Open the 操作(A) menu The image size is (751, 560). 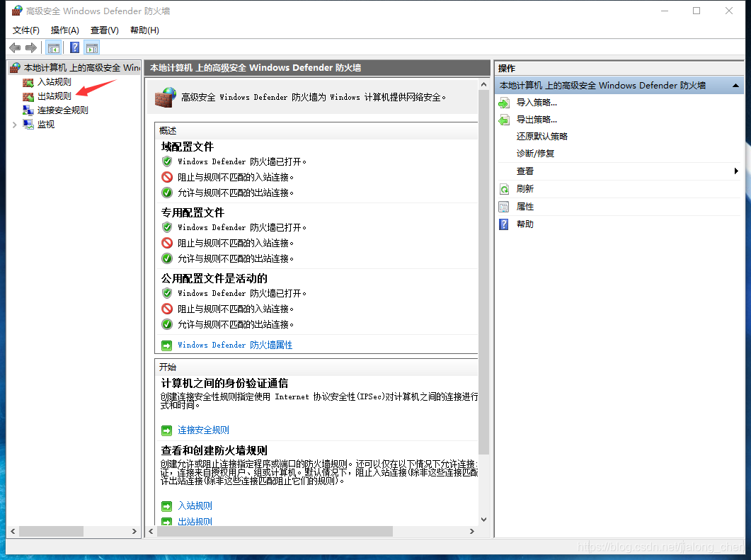click(x=64, y=30)
